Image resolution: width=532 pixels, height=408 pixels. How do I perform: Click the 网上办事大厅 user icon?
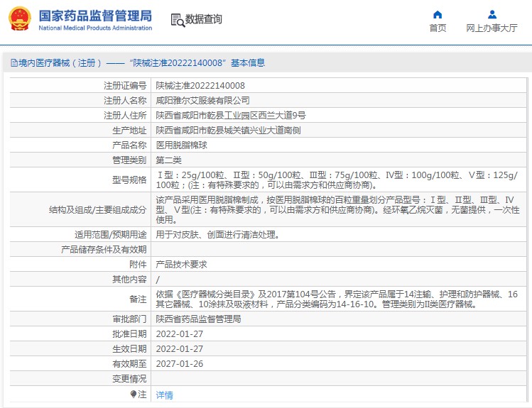click(x=492, y=15)
